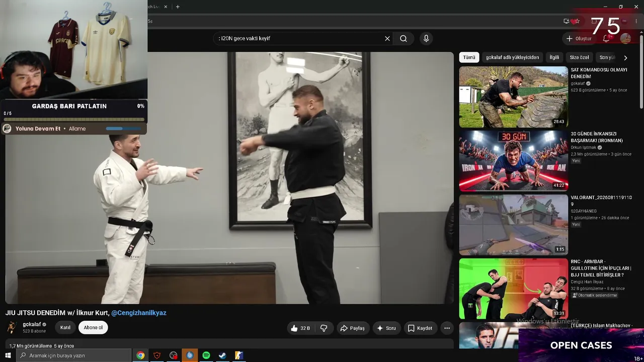Open 'RNC - ARMBAR - GUILLOTINE' video title

[601, 268]
